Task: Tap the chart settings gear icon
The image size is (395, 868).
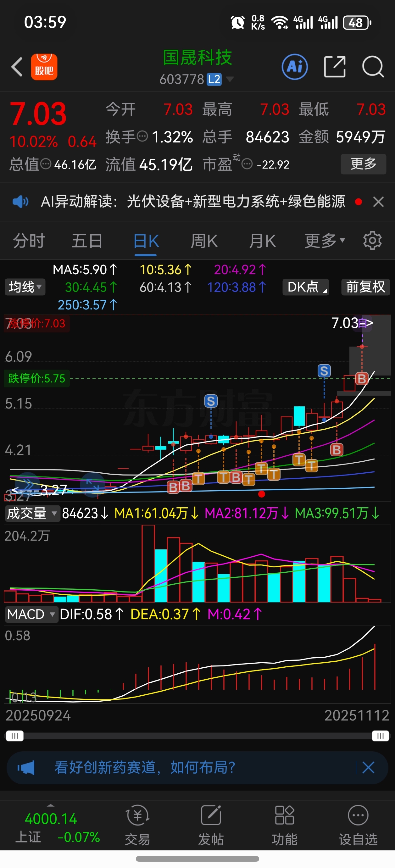Action: click(x=372, y=241)
